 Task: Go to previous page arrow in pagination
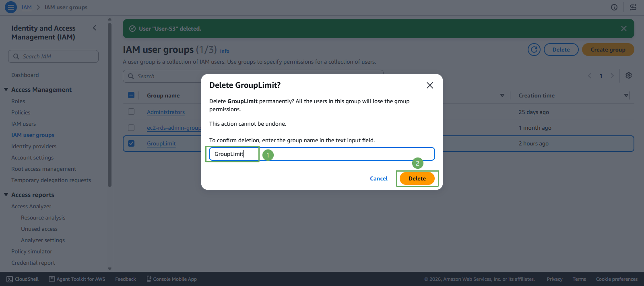[x=590, y=76]
